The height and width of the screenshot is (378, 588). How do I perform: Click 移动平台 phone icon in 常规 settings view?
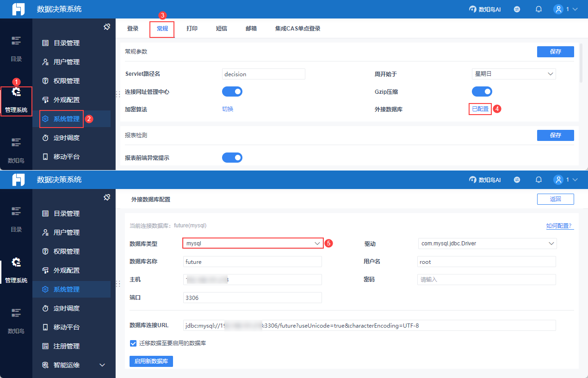tap(45, 157)
